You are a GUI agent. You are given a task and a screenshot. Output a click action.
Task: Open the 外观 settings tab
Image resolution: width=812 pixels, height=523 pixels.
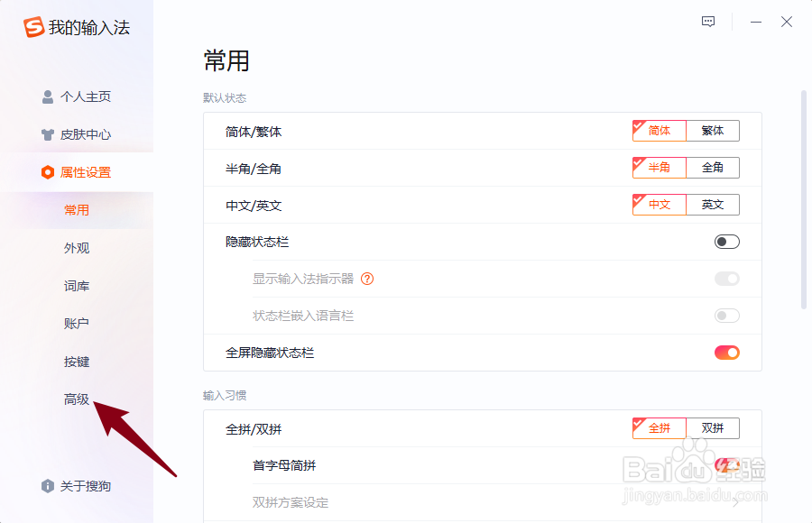tap(77, 248)
